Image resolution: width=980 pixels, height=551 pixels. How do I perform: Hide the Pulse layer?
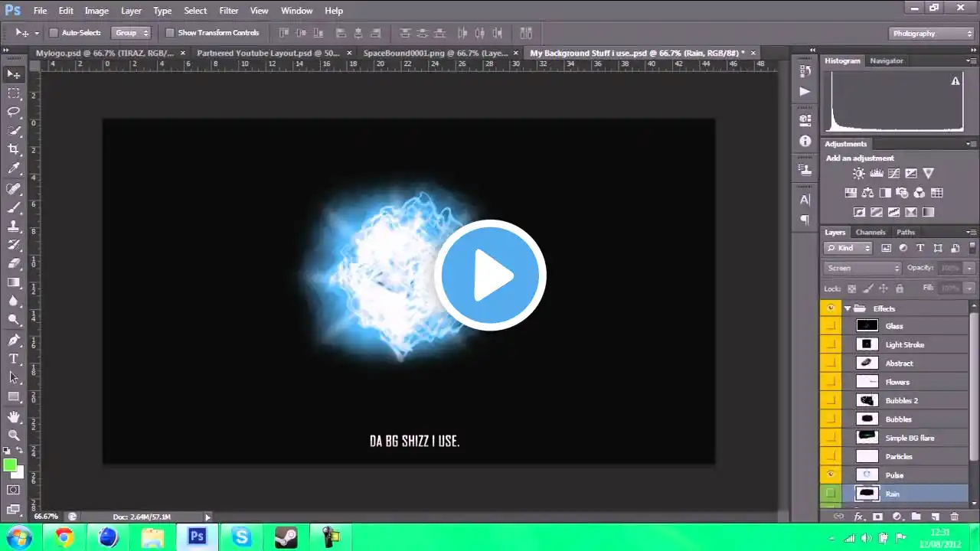coord(830,475)
